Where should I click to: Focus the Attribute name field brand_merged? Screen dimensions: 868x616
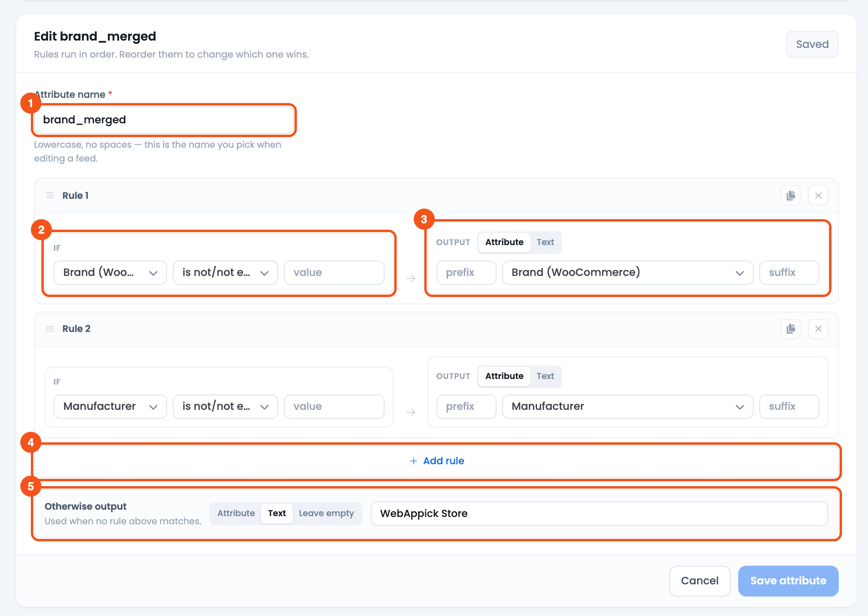164,120
